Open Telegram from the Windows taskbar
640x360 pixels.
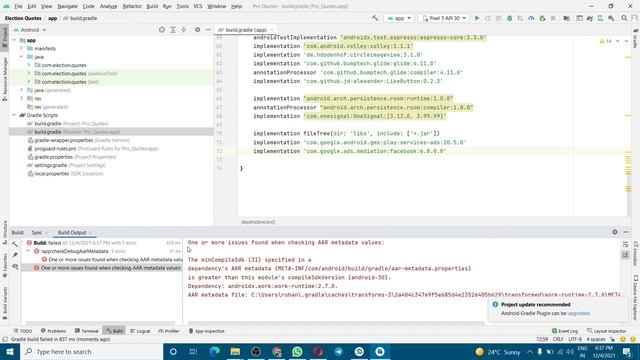(x=338, y=351)
